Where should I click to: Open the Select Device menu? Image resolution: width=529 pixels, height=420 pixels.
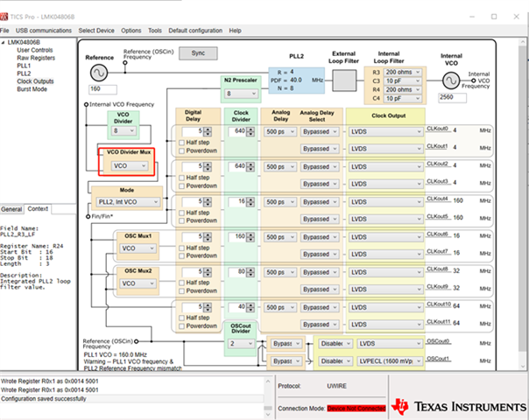[x=96, y=31]
